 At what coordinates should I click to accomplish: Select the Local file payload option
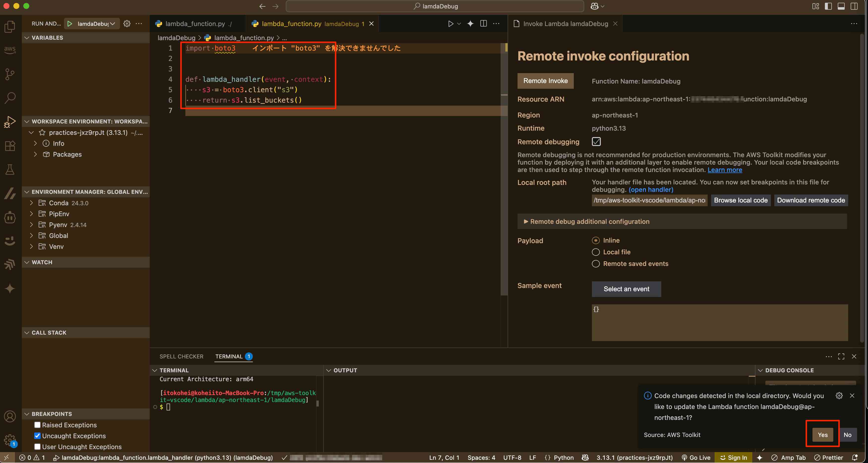pos(596,252)
